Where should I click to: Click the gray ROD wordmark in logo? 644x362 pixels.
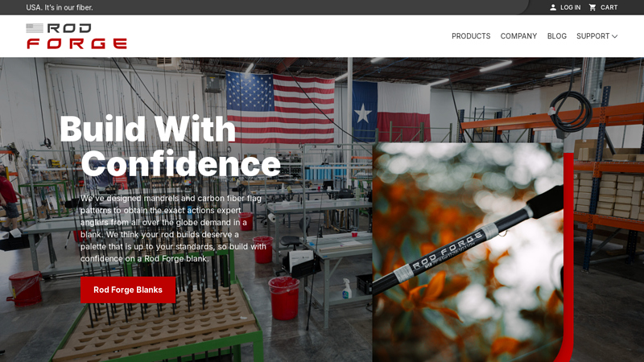(69, 28)
